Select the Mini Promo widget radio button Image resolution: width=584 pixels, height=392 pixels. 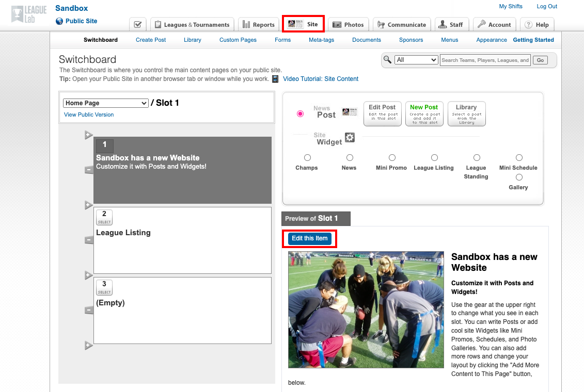pos(392,158)
